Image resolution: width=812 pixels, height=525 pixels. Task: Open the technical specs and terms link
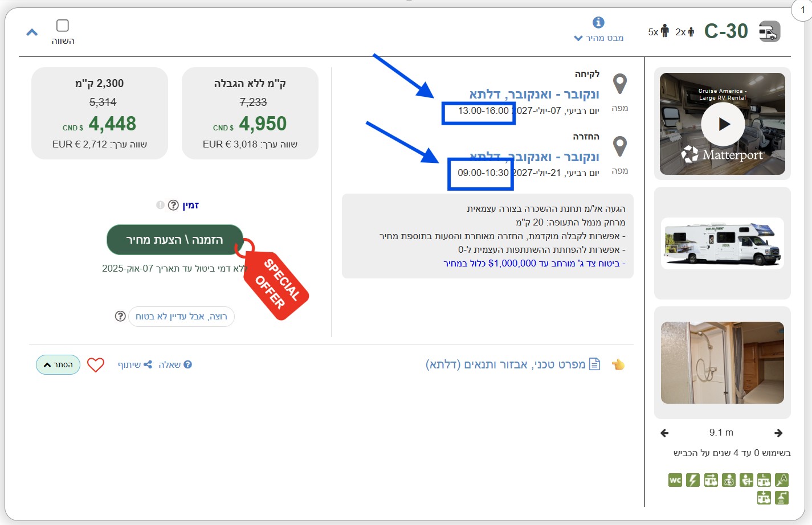pyautogui.click(x=505, y=364)
